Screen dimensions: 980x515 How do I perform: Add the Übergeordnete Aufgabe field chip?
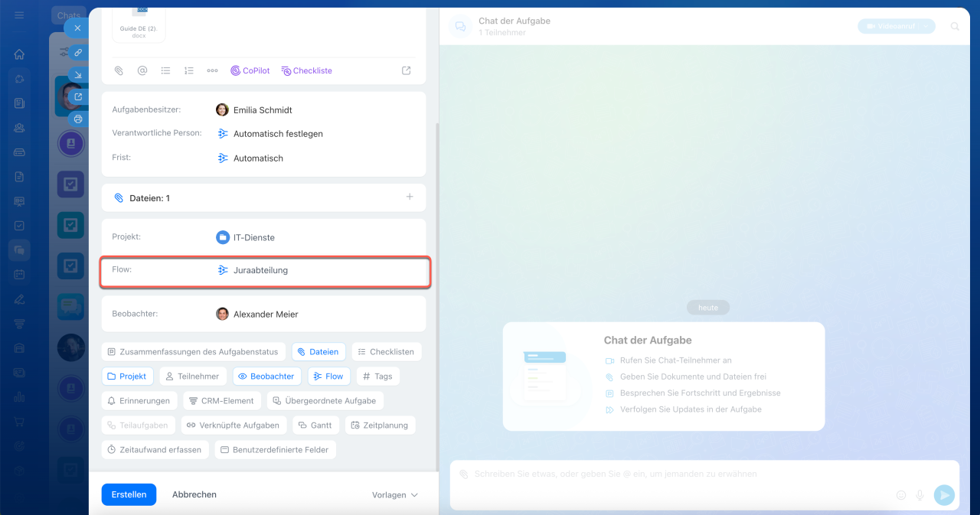coord(325,401)
